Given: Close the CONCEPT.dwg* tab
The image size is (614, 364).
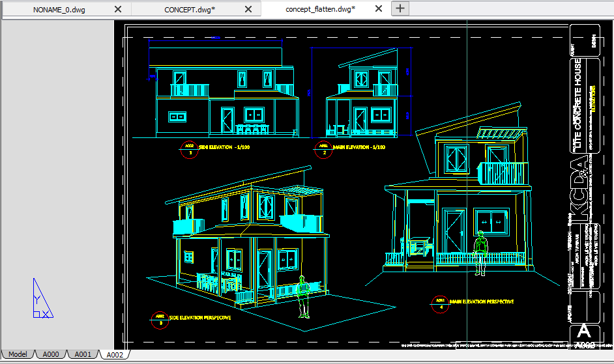Looking at the screenshot, I should 248,9.
